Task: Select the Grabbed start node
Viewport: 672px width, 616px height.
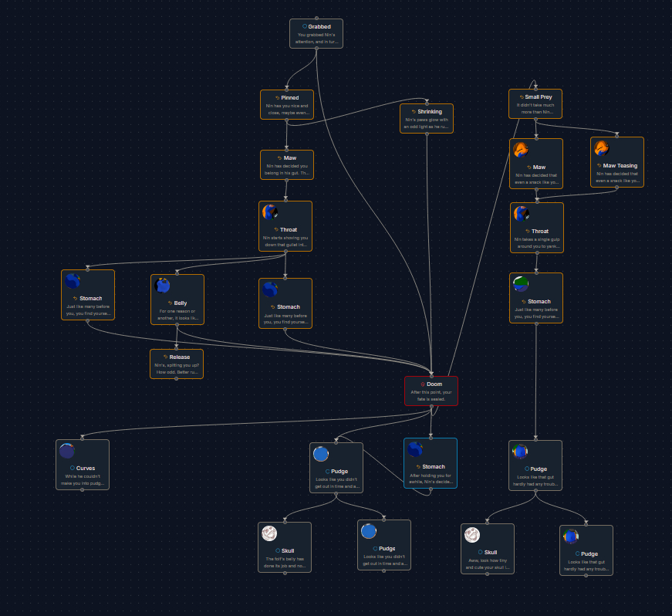Action: (x=316, y=33)
